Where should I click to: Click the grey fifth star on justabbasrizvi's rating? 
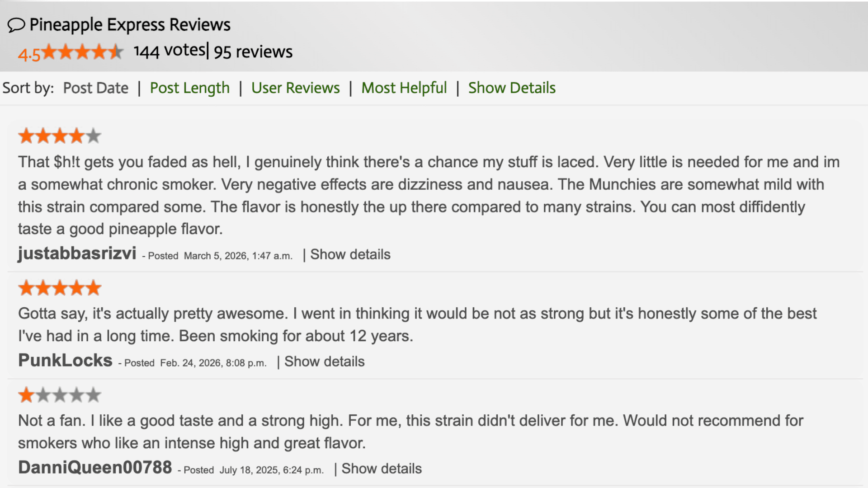point(94,135)
